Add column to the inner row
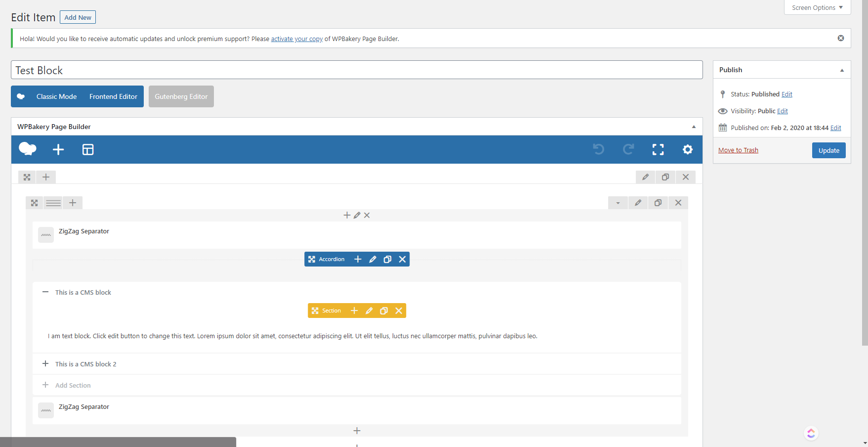Screen dimensions: 868x447 pos(73,203)
